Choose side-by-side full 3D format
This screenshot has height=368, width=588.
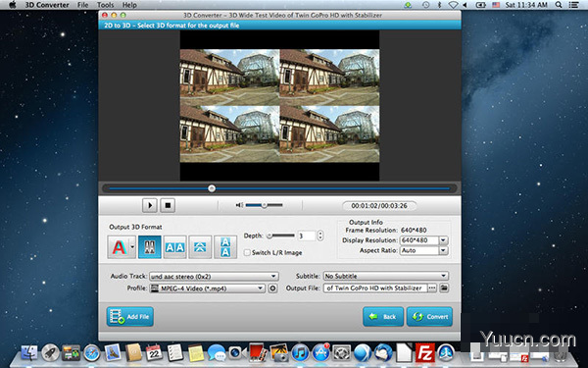[174, 247]
